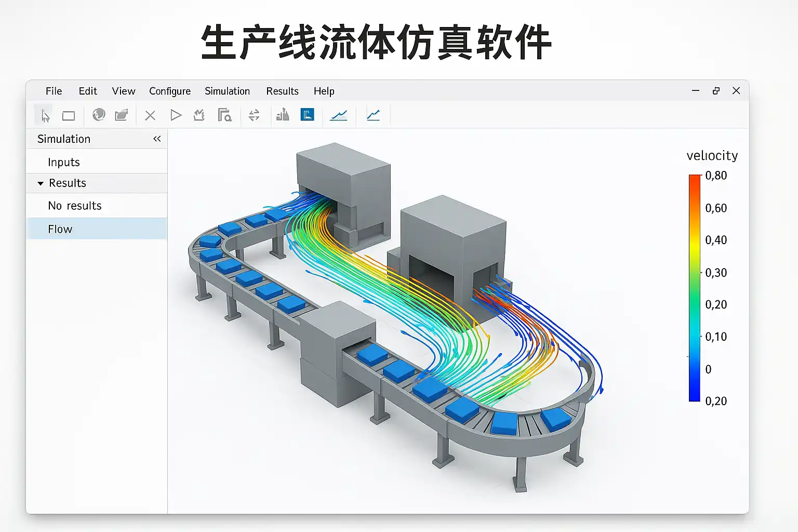Click the No results entry
Image resolution: width=798 pixels, height=532 pixels.
(97, 206)
